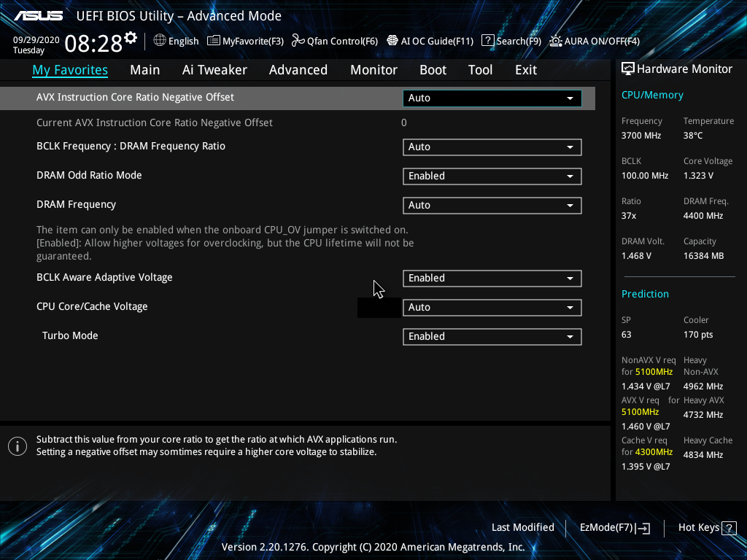
Task: Open BCLK Aware Adaptive Voltage dropdown
Action: pos(492,278)
